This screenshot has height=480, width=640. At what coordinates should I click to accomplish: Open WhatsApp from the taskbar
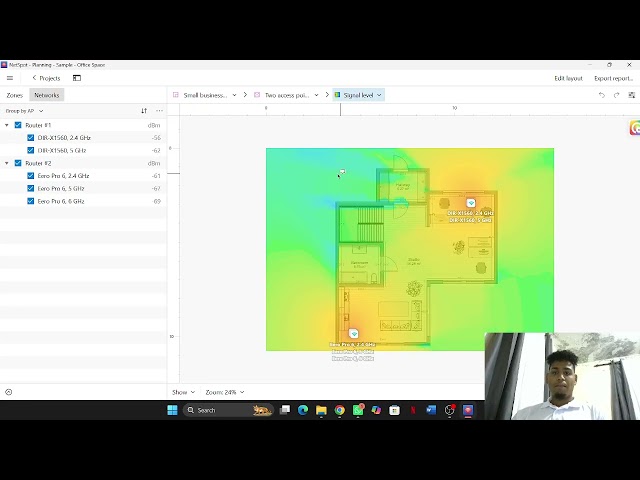[358, 410]
